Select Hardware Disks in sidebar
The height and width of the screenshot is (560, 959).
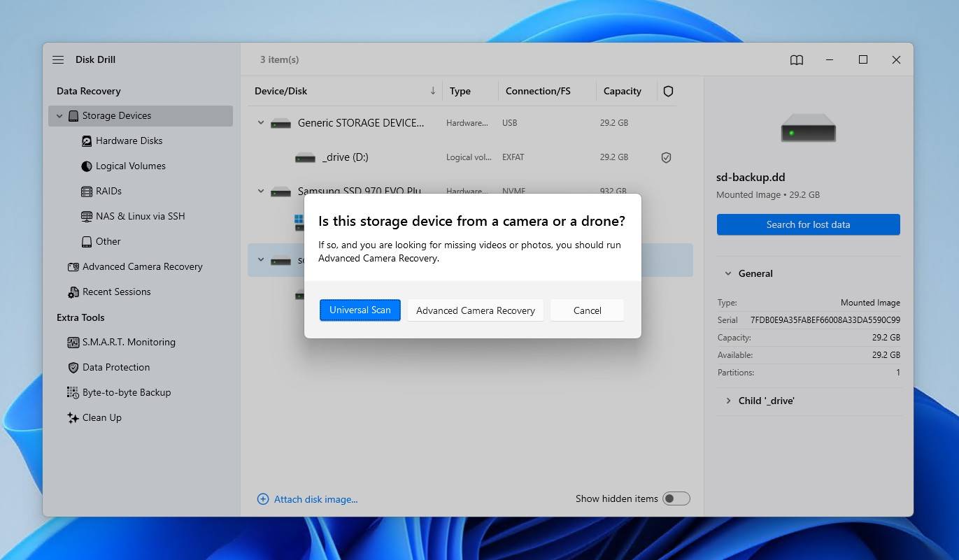129,141
